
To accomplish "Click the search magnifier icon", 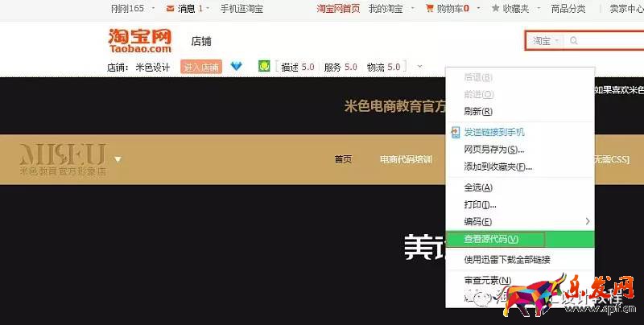I will (x=574, y=41).
